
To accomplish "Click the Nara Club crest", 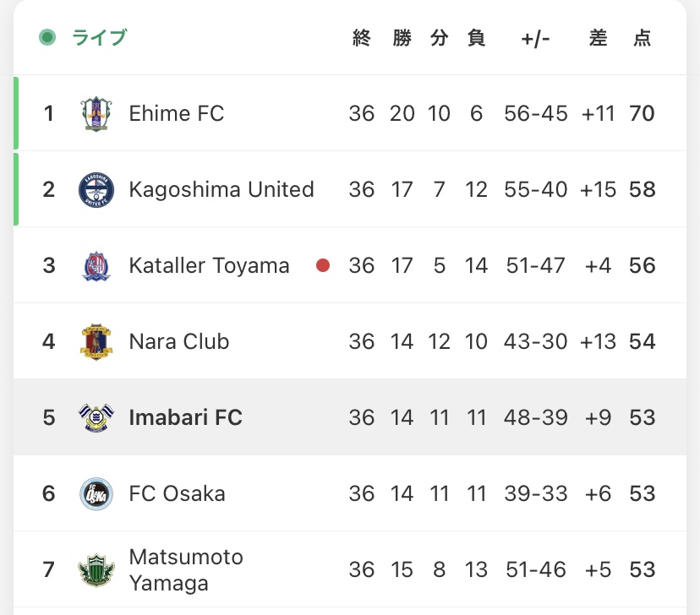I will coord(95,341).
